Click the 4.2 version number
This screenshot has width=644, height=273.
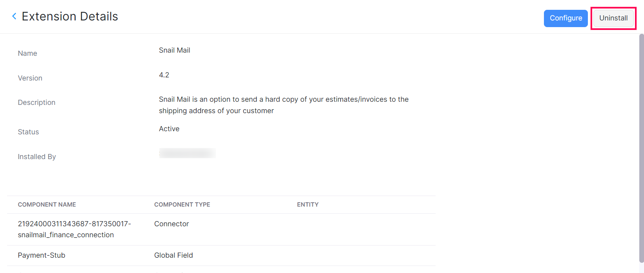tap(164, 75)
